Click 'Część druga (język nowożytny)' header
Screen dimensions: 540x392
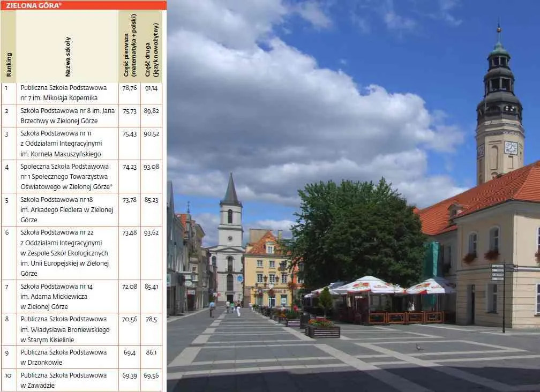tap(151, 50)
